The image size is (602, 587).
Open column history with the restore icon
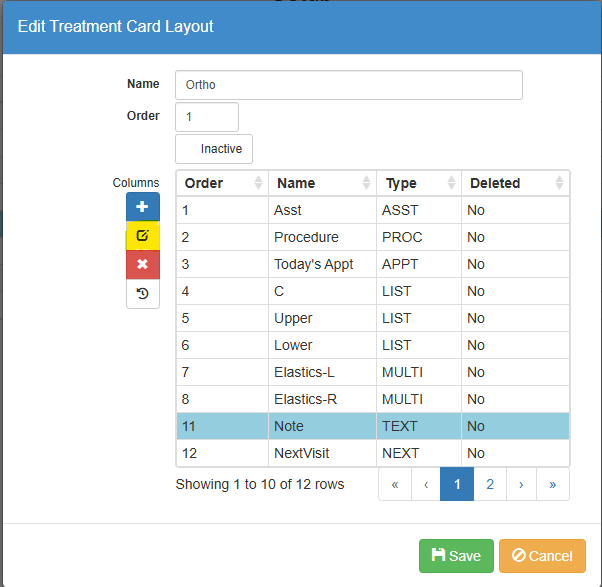[x=142, y=294]
